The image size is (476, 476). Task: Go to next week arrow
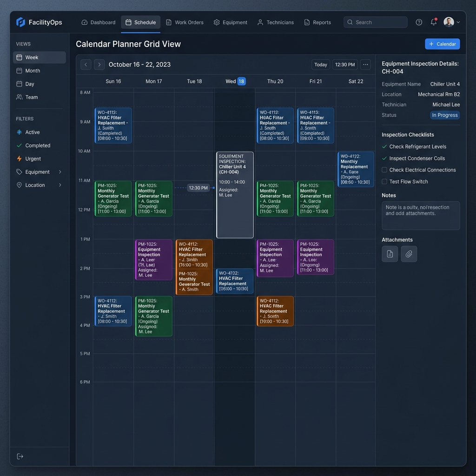99,64
